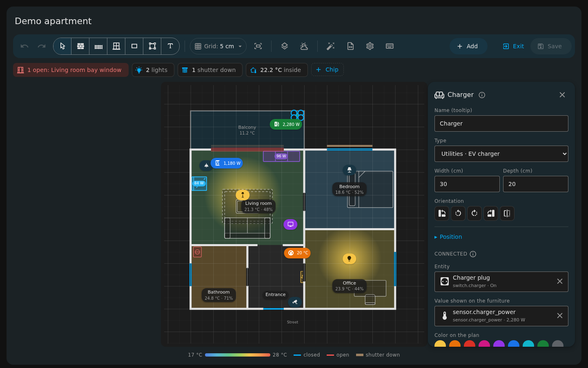588x368 pixels.
Task: Click the 2 lights chip
Action: pyautogui.click(x=153, y=70)
